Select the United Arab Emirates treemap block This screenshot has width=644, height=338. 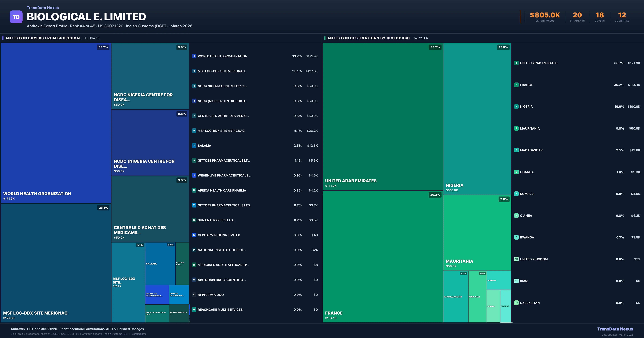point(383,116)
